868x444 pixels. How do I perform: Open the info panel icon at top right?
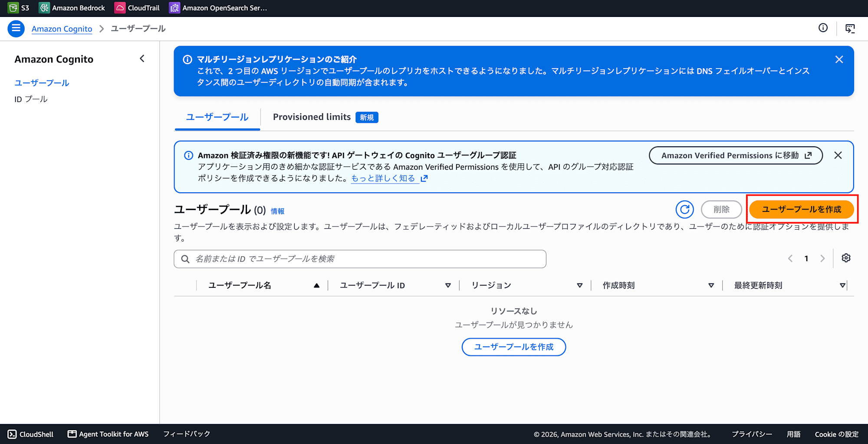[x=823, y=28]
